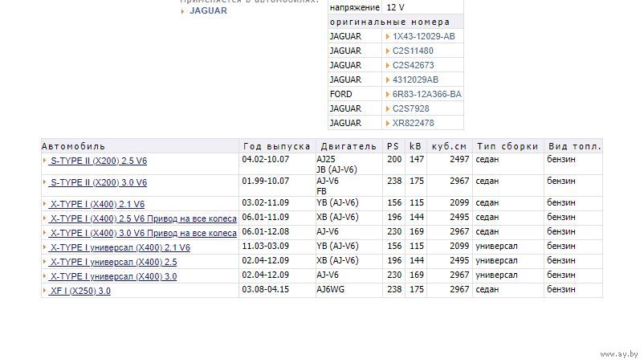This screenshot has width=644, height=363.
Task: Click the date range 06.01-12.08
Action: 265,231
